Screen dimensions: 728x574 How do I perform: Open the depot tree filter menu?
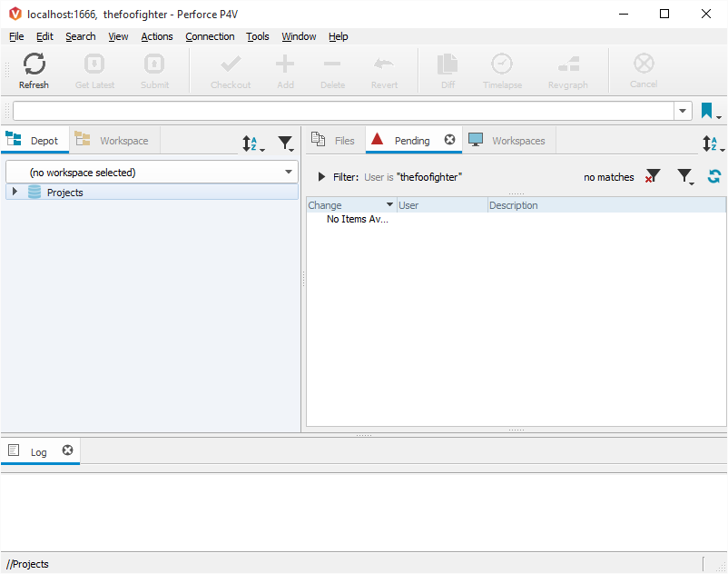[286, 143]
